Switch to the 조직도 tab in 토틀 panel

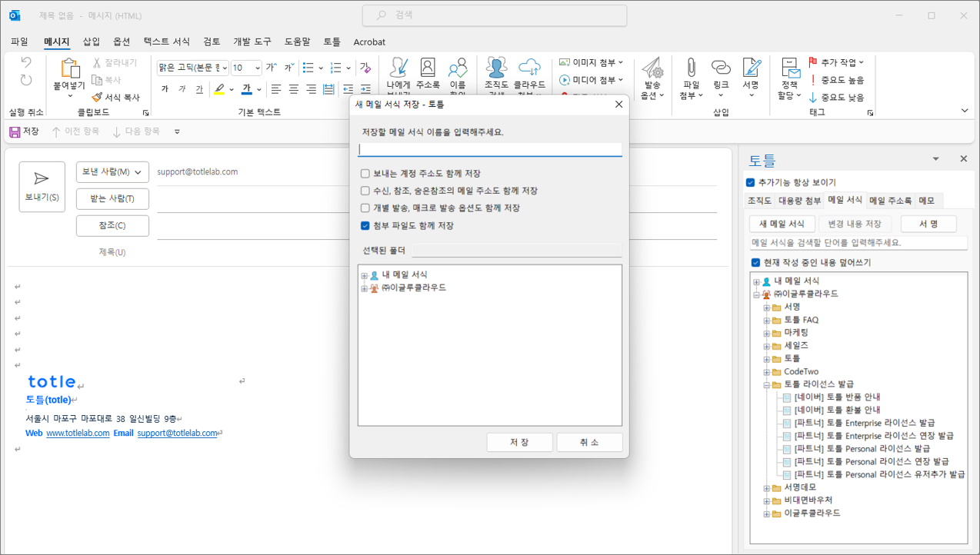(x=759, y=201)
